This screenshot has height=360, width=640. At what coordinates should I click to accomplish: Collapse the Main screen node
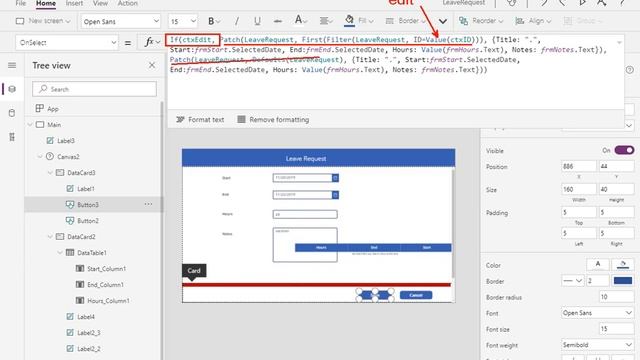tap(30, 124)
